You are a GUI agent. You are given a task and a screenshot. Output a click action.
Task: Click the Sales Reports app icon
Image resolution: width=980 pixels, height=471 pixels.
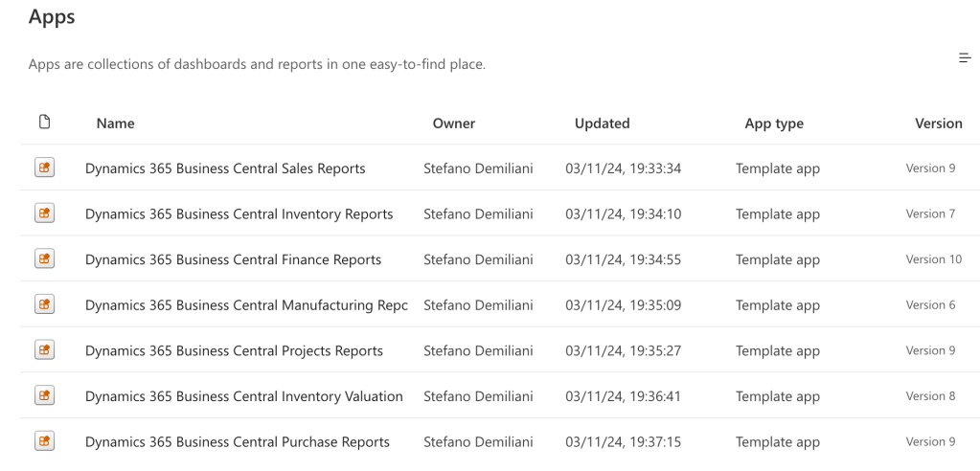coord(43,168)
